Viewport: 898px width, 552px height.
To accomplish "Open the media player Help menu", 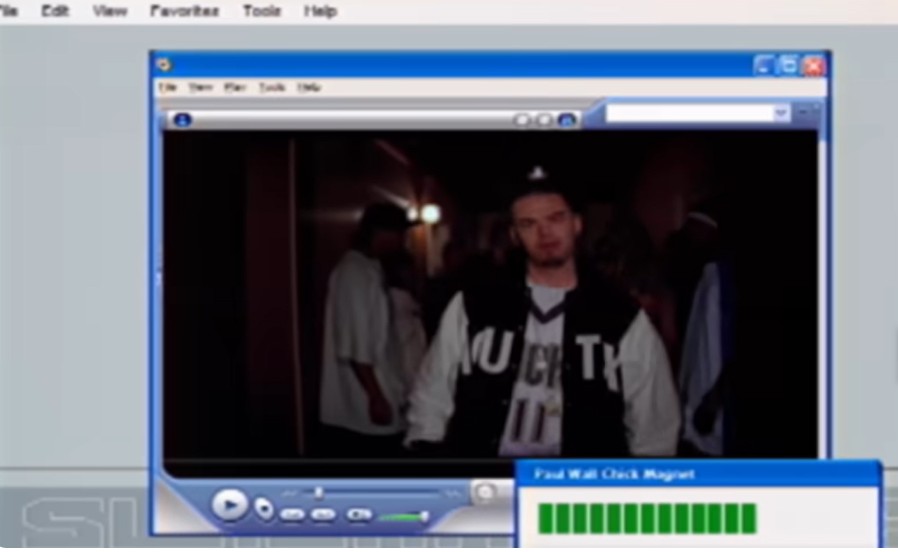I will click(309, 87).
